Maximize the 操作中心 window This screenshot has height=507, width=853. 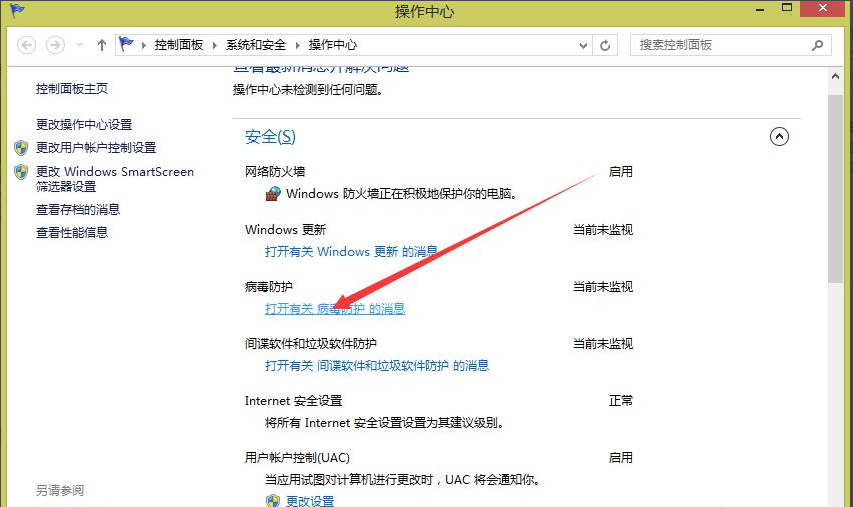click(787, 9)
